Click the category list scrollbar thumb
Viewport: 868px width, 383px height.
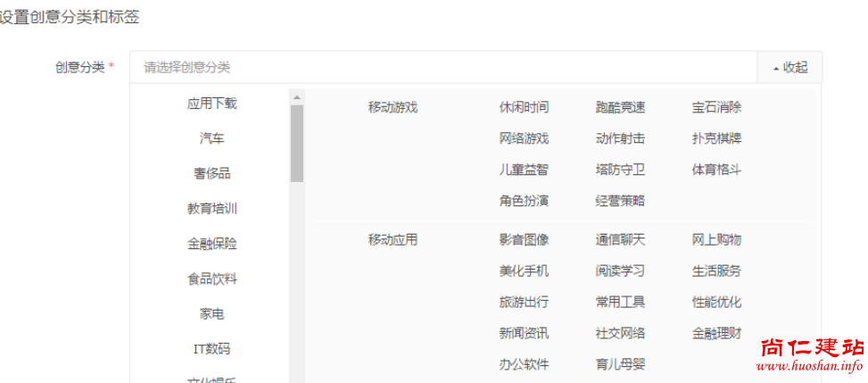(x=297, y=143)
